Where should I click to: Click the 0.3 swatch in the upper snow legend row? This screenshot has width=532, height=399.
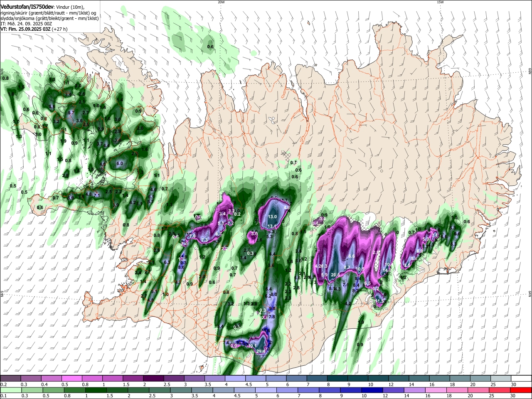pyautogui.click(x=31, y=378)
